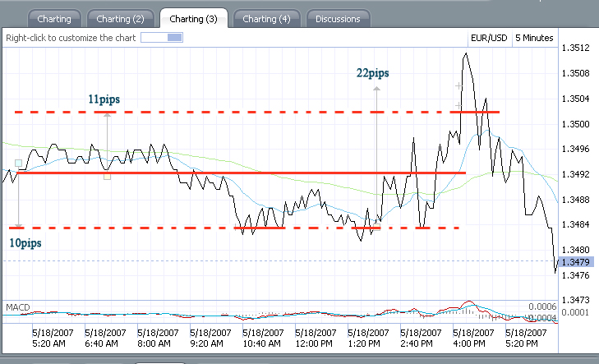Click the downward arrow head near 10pips

click(18, 226)
